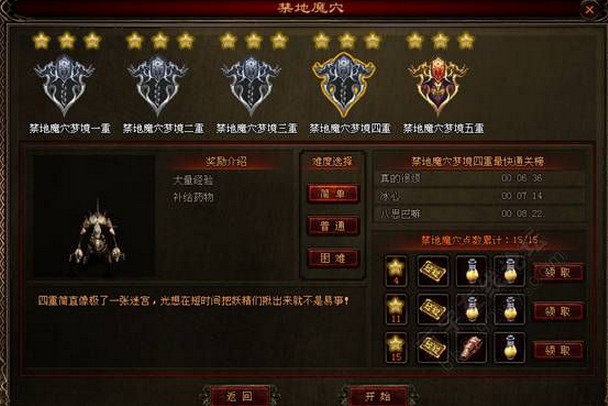Select the 禁地魔穴梦境二重 shield emblem

[x=158, y=85]
